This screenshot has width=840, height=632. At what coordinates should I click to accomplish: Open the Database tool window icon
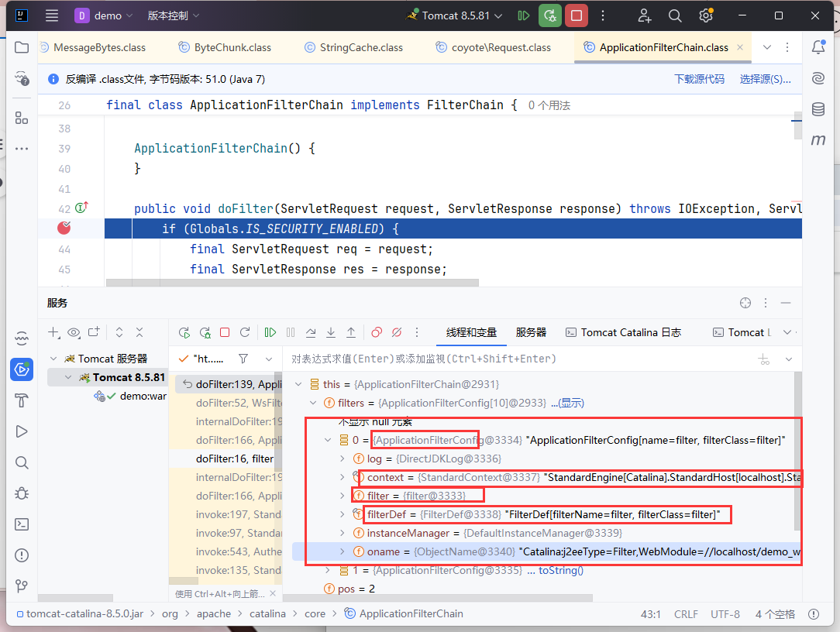(818, 109)
